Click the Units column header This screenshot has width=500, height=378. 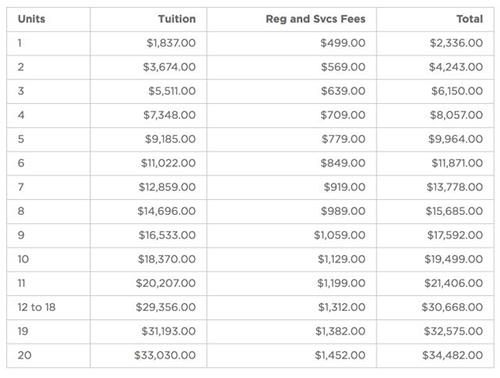click(x=31, y=19)
